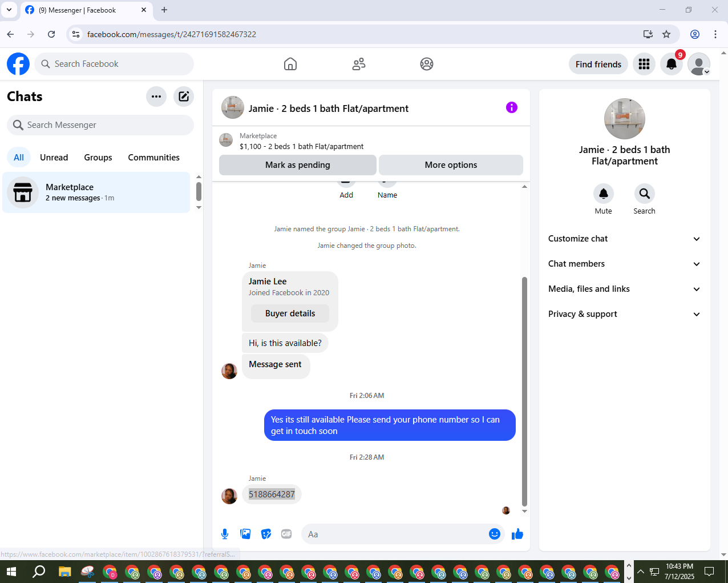Click the blue sent message bubble
Viewport: 728px width, 583px height.
[x=390, y=425]
